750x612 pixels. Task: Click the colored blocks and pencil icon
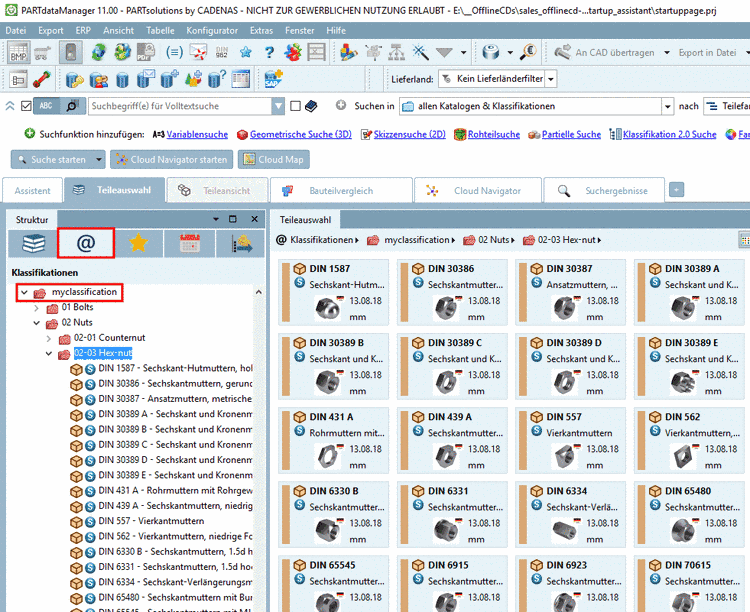(x=349, y=52)
